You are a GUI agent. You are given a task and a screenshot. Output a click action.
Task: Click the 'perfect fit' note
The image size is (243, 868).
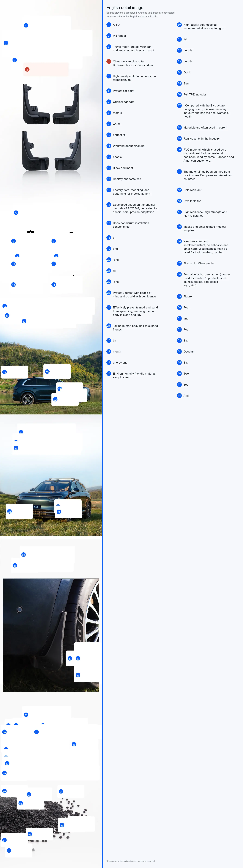pyautogui.click(x=119, y=135)
